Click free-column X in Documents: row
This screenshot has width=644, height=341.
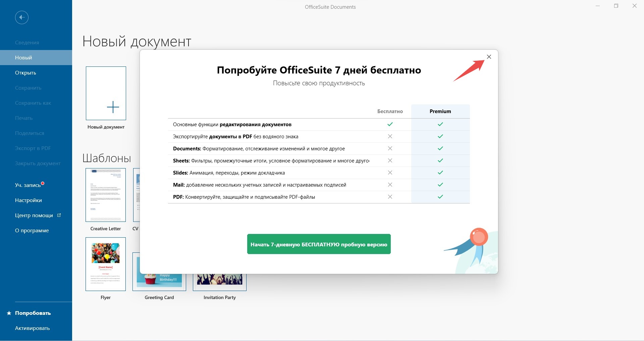coord(390,148)
